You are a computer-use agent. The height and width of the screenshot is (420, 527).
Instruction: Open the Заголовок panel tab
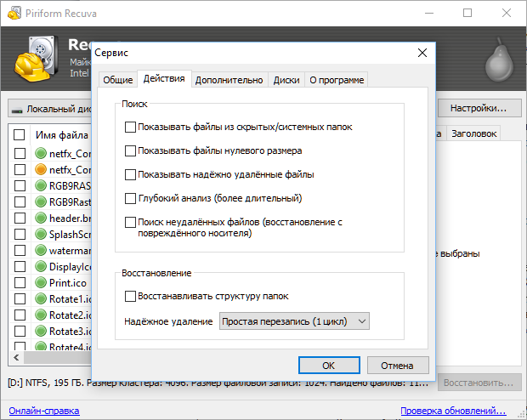pyautogui.click(x=473, y=133)
